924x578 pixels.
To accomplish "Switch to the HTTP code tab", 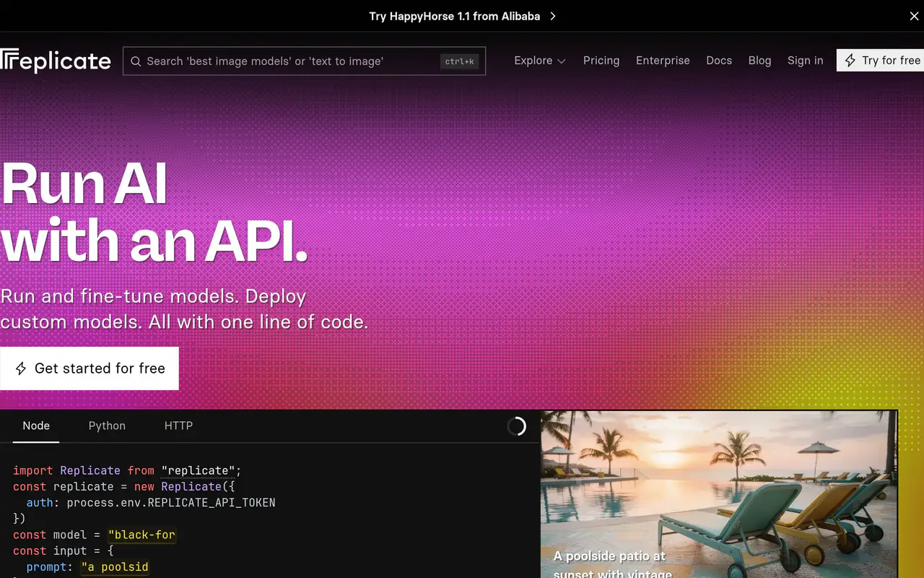I will tap(178, 426).
